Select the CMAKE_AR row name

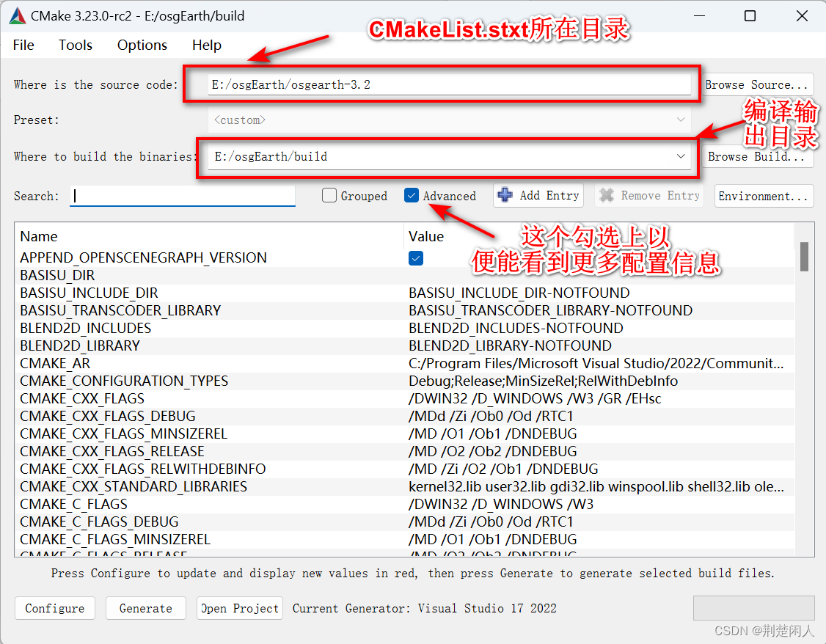click(55, 363)
